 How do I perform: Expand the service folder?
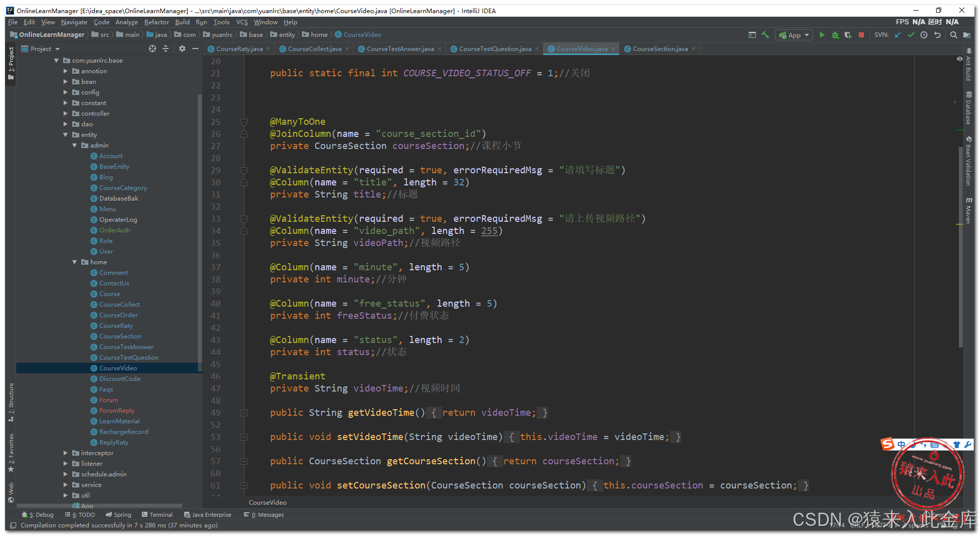tap(66, 485)
